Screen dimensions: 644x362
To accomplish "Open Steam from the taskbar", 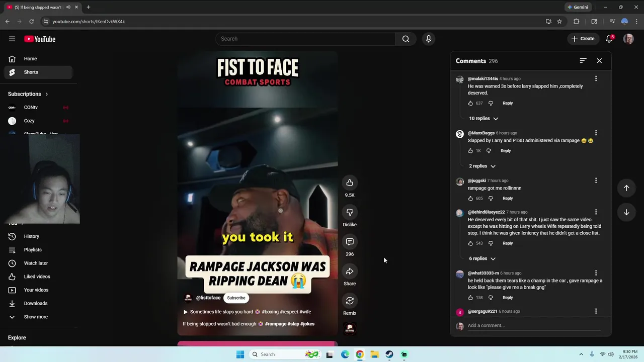I will pyautogui.click(x=389, y=354).
